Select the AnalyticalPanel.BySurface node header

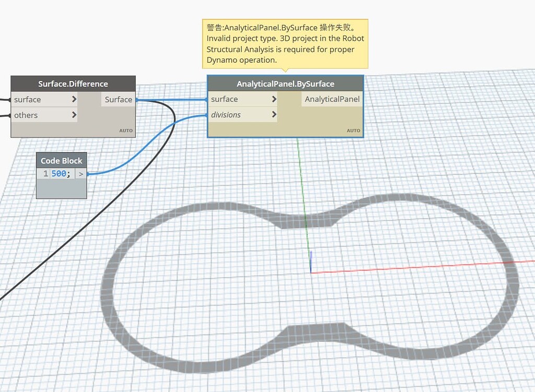click(x=285, y=84)
